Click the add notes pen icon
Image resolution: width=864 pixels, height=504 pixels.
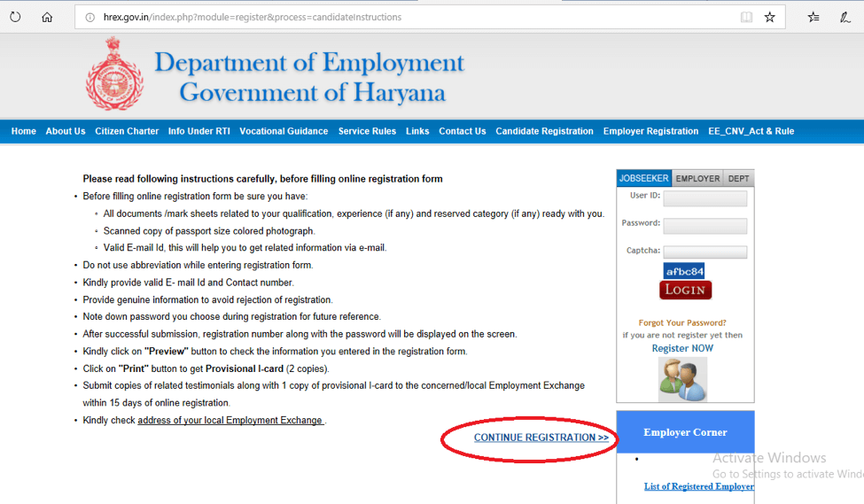click(x=845, y=17)
